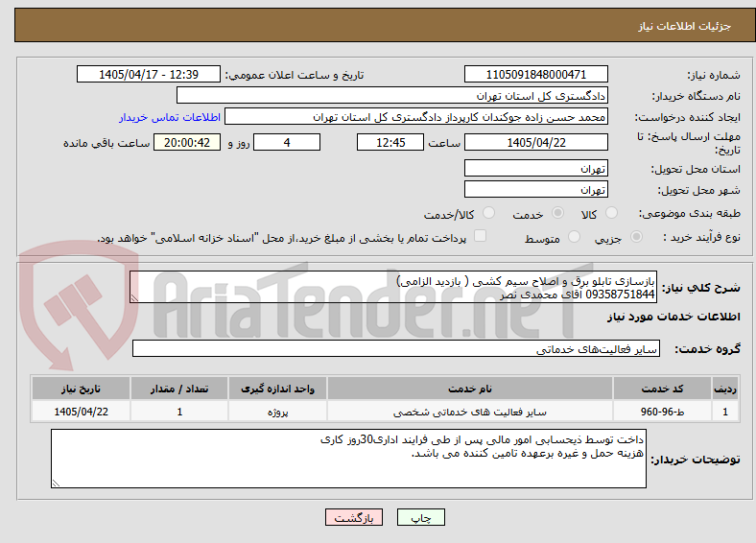
Task: Select the کالا/خدمت radio button
Action: 489,213
